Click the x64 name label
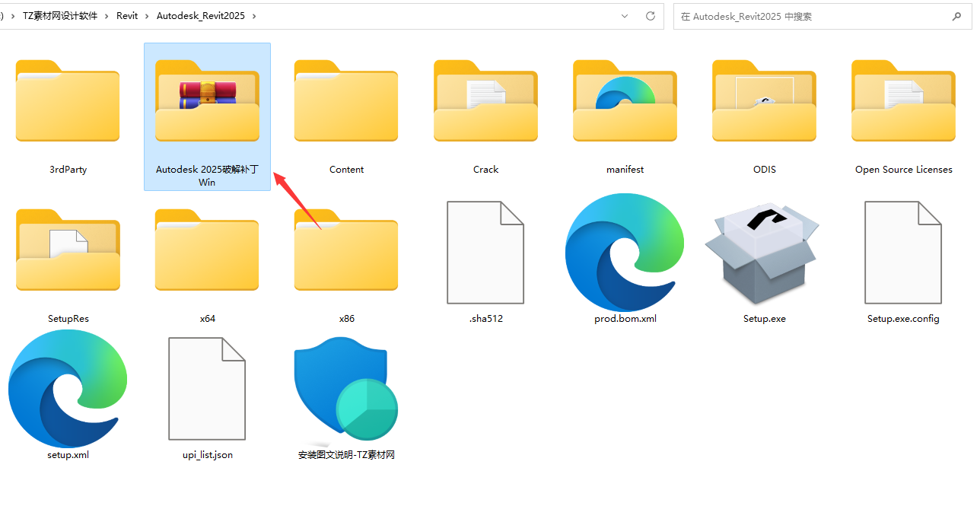Screen dimensions: 980x506 point(207,319)
